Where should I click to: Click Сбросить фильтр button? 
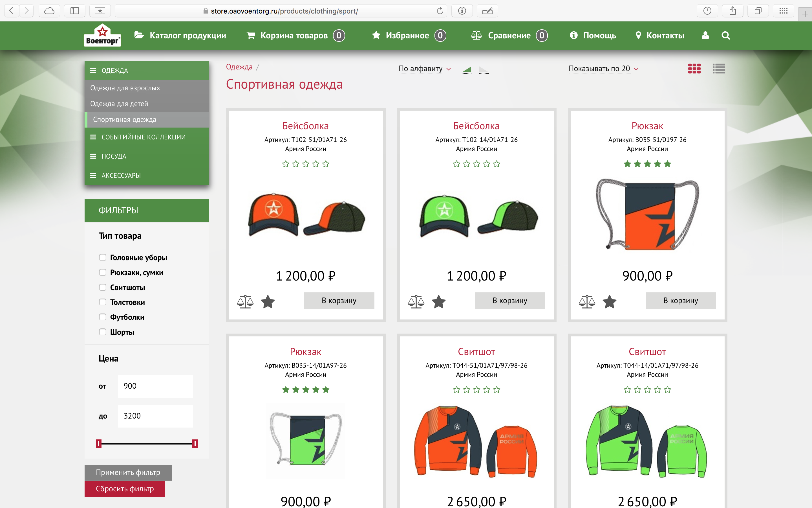coord(125,489)
